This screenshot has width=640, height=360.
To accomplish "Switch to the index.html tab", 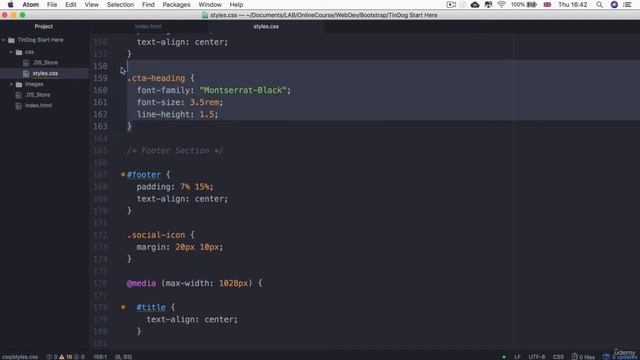I will (x=148, y=27).
